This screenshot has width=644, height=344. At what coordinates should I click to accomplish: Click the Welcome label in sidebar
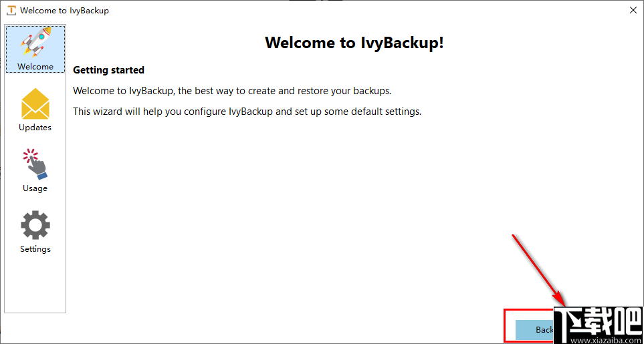pyautogui.click(x=35, y=66)
